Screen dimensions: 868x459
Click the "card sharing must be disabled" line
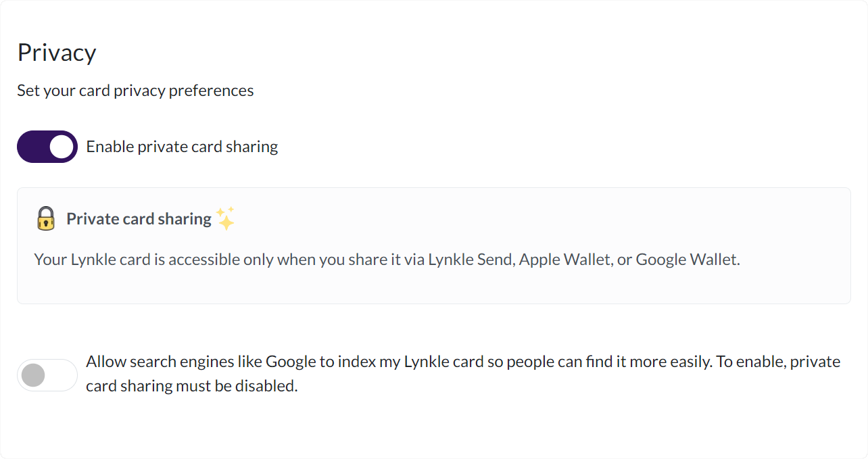[x=192, y=387]
